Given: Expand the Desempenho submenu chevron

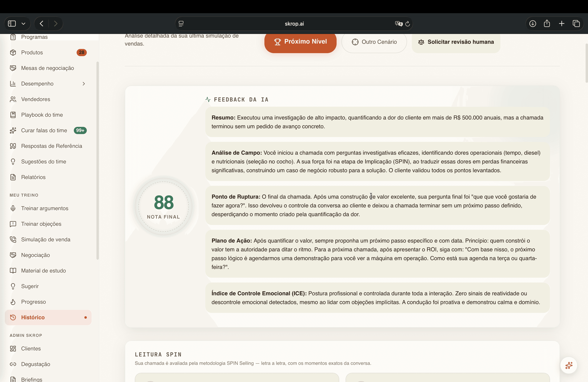Looking at the screenshot, I should tap(84, 84).
